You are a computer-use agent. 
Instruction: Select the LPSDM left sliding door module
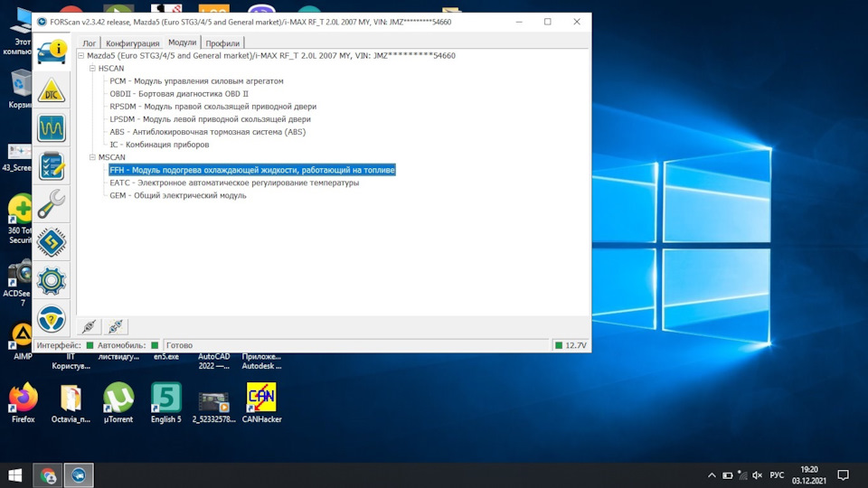pyautogui.click(x=211, y=119)
